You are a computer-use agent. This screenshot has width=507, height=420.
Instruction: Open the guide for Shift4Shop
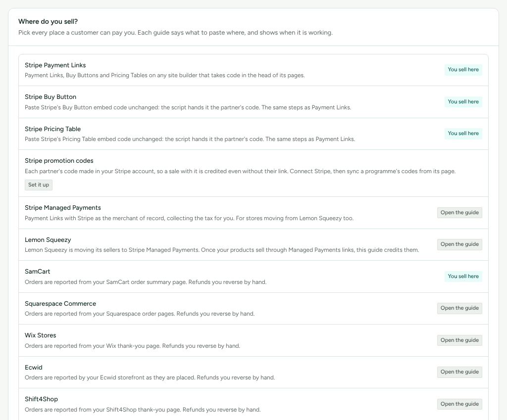[x=459, y=404]
